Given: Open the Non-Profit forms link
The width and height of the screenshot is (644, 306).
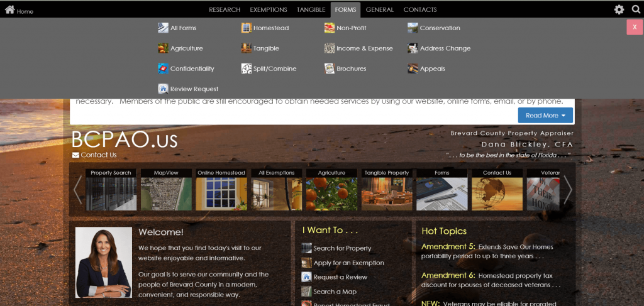Looking at the screenshot, I should (351, 28).
